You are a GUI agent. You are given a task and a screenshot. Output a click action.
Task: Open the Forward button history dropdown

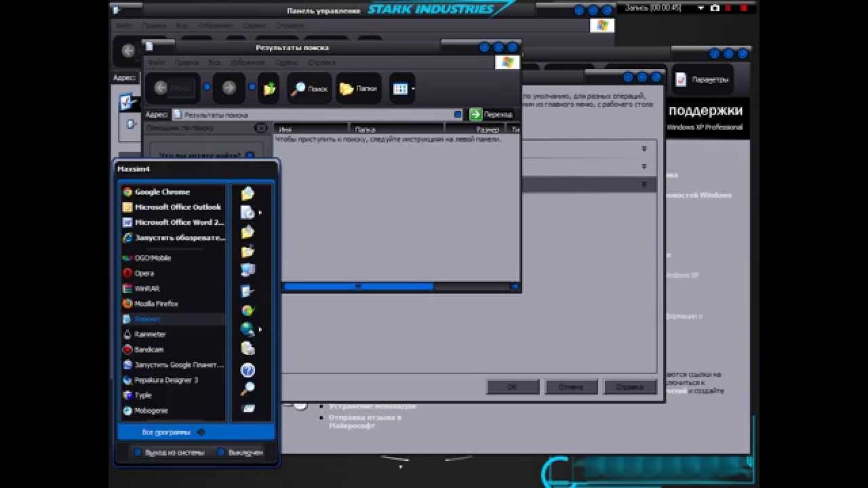252,87
